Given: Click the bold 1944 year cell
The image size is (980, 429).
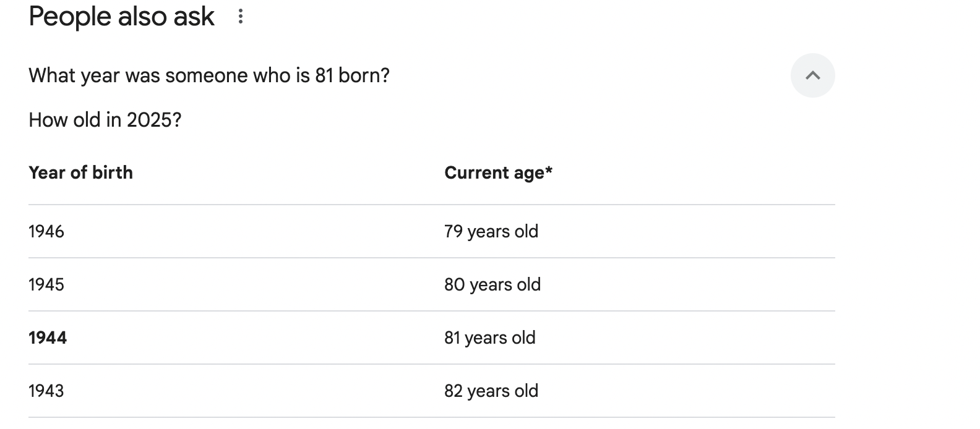Looking at the screenshot, I should [x=48, y=338].
